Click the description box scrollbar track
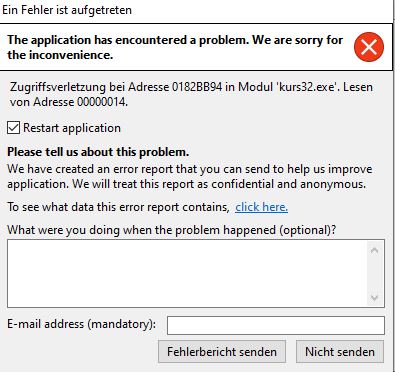 tap(375, 274)
